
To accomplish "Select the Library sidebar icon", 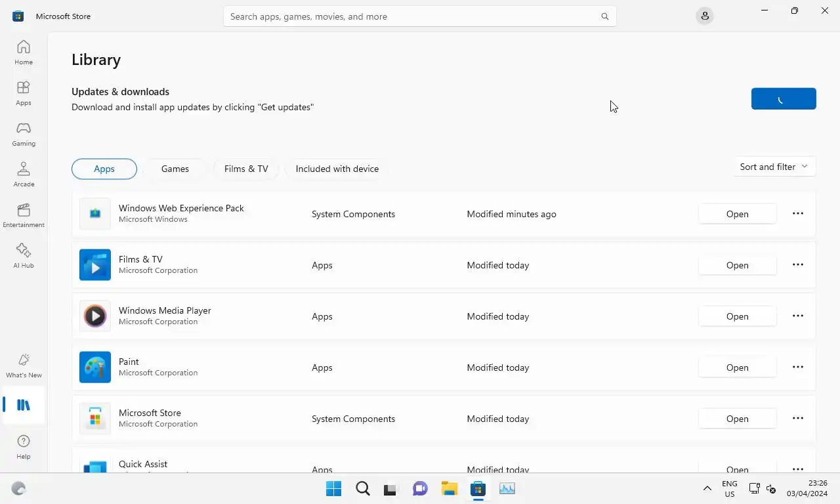I will pyautogui.click(x=24, y=405).
